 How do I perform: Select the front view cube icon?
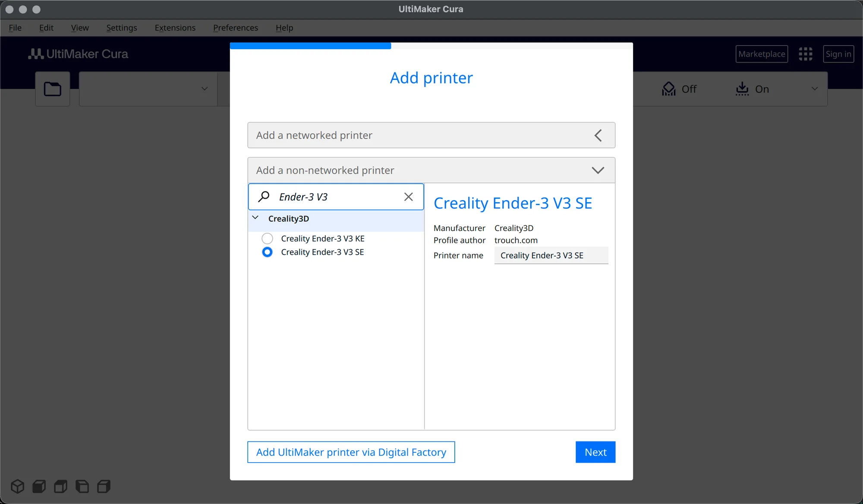point(39,486)
